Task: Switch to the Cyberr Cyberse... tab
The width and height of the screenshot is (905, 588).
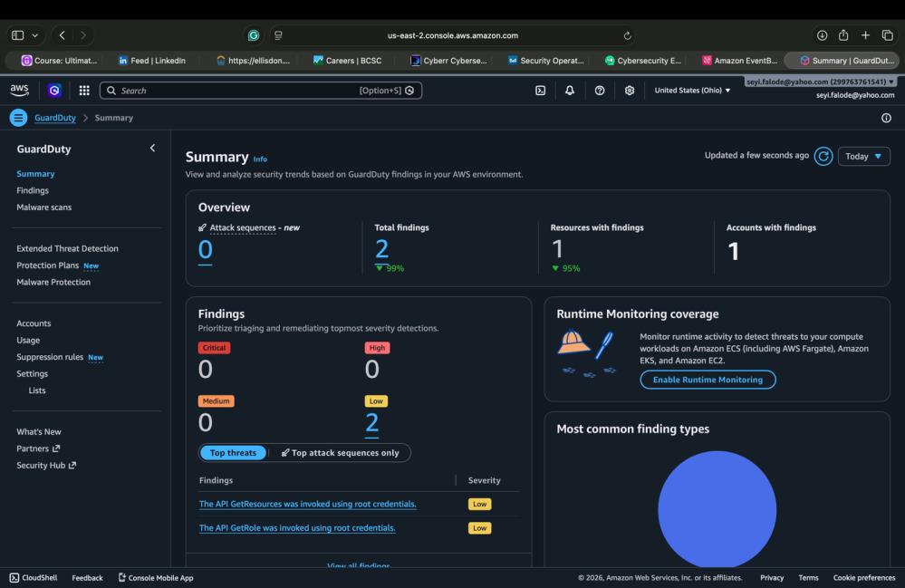Action: 448,60
